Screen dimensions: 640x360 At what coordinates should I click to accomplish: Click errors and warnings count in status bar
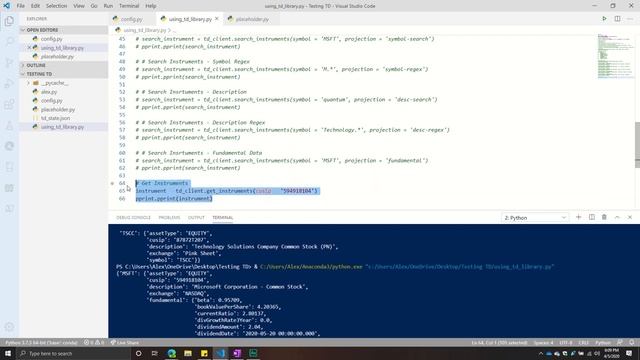click(x=94, y=342)
